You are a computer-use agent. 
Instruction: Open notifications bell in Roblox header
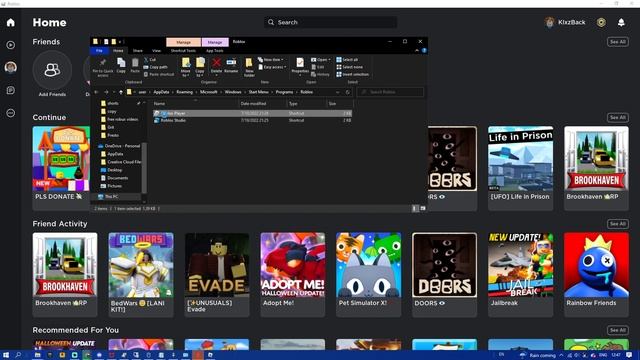621,22
